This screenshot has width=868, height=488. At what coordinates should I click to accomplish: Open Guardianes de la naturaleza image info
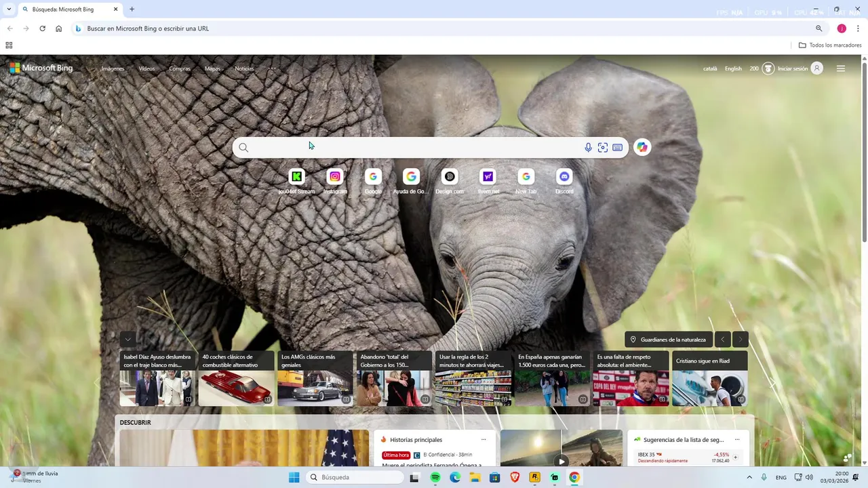(669, 340)
